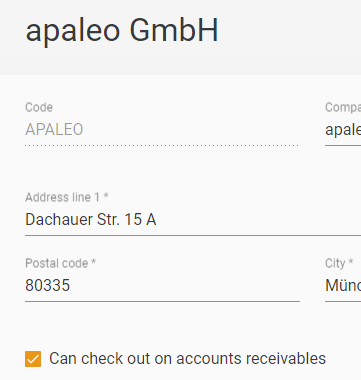Click the dotted underline beneath the Code field

coord(162,145)
